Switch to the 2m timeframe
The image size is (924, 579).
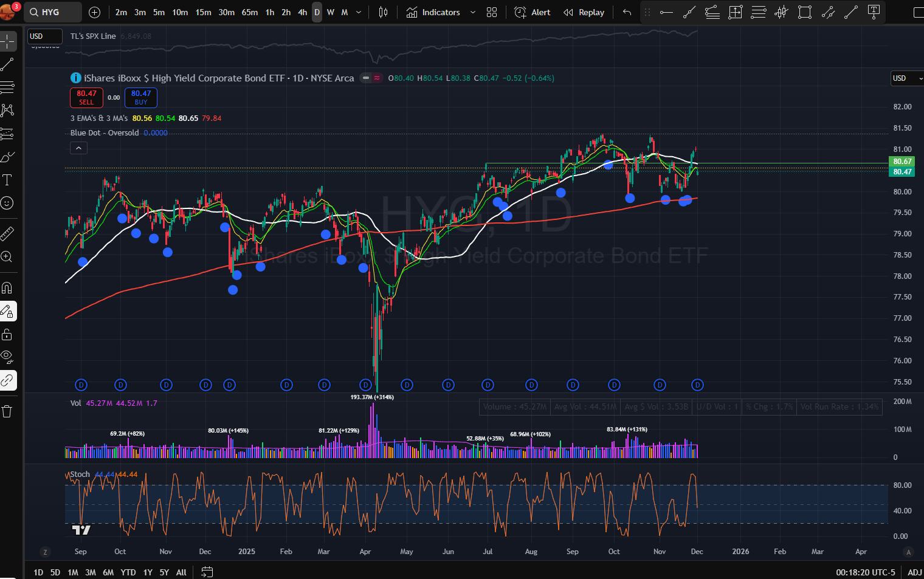121,12
